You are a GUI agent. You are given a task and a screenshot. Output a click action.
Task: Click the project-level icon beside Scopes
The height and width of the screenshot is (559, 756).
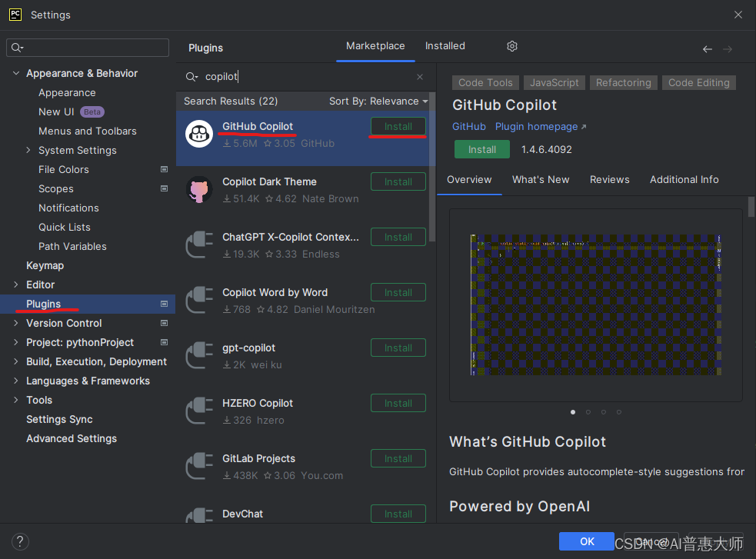(164, 189)
